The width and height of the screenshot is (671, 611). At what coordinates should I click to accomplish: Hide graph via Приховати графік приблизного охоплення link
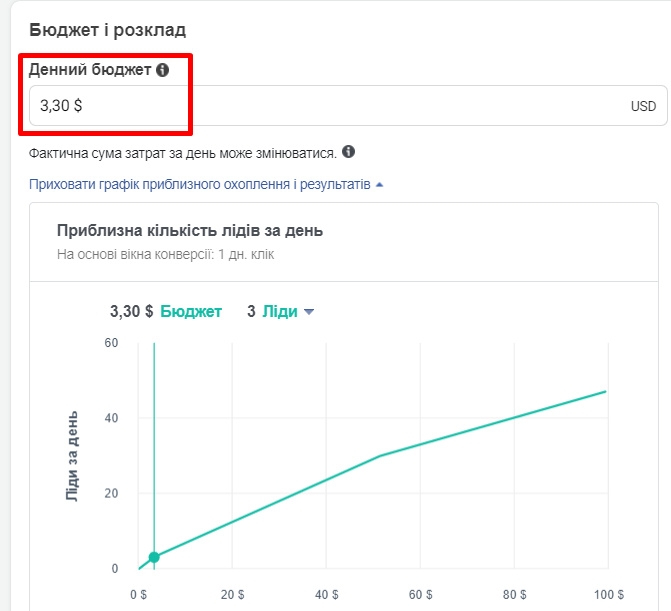pos(200,185)
